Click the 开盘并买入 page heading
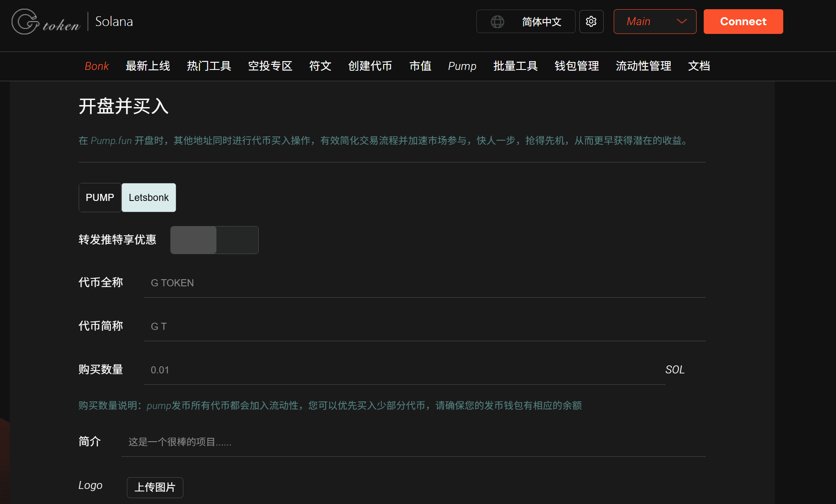The width and height of the screenshot is (836, 504). click(x=123, y=106)
